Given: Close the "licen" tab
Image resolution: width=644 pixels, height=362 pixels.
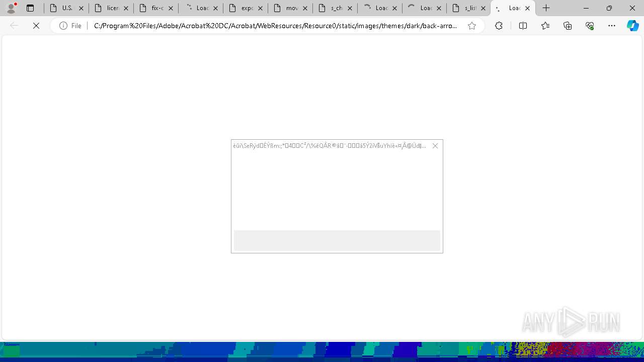Looking at the screenshot, I should (x=126, y=8).
